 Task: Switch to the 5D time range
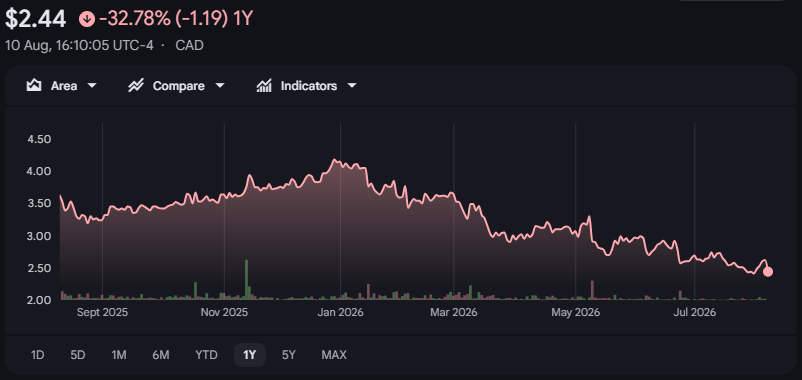78,354
